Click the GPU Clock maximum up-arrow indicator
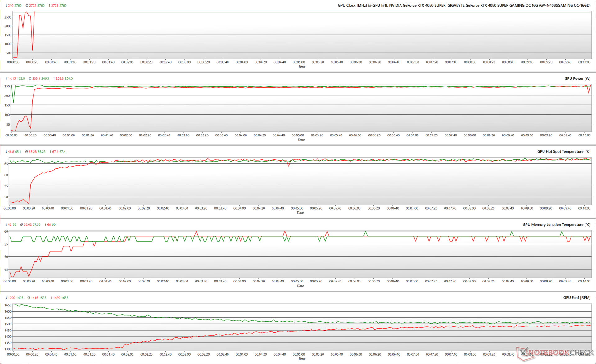Viewport: 596px width, 364px height. [x=49, y=6]
